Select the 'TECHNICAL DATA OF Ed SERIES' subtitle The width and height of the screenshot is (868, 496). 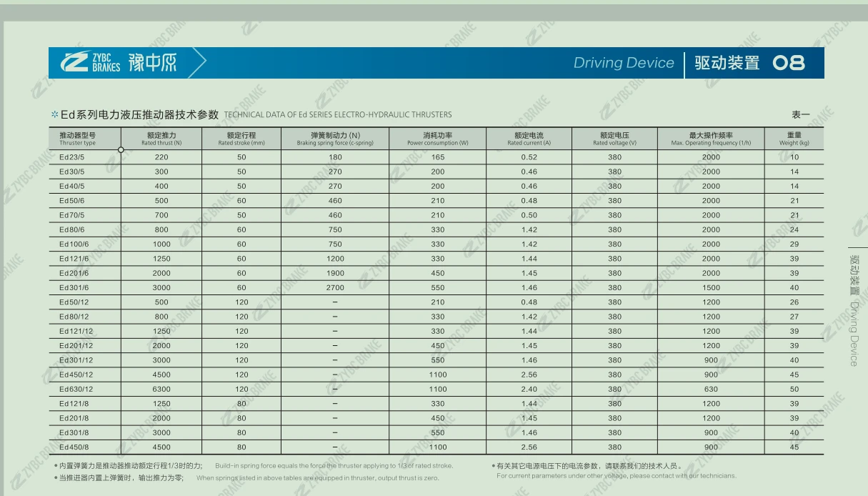tap(338, 114)
